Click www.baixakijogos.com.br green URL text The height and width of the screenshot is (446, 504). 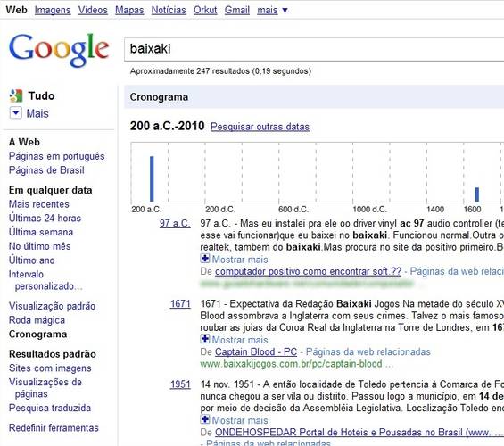[296, 364]
